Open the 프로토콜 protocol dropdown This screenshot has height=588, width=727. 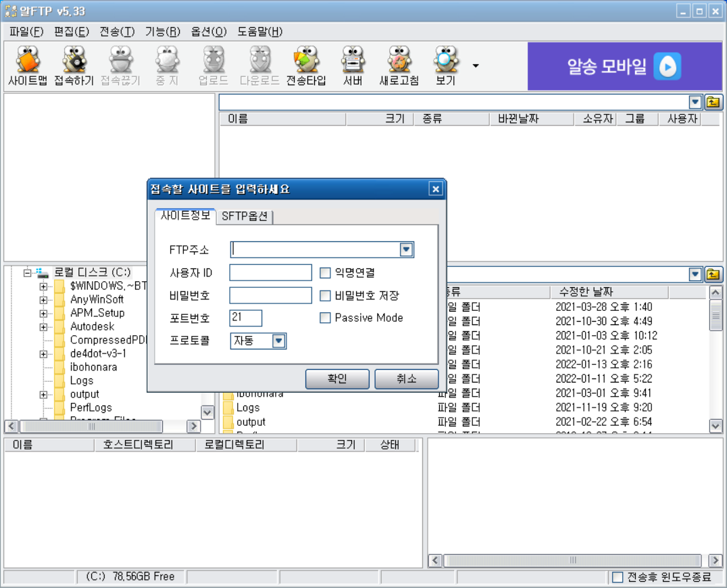click(278, 341)
